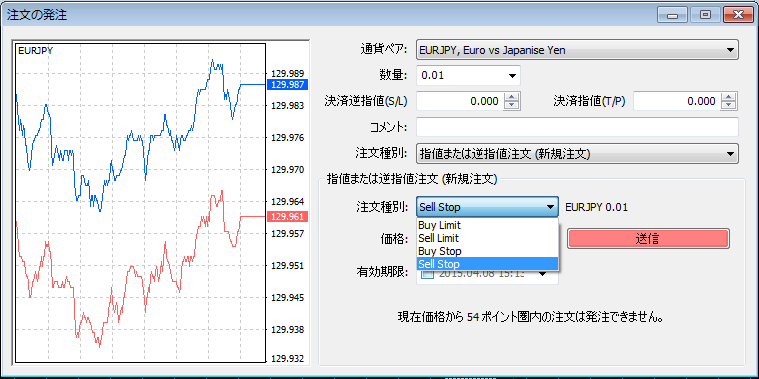
Task: Open the upper 注文種別 order type dropdown
Action: click(577, 154)
